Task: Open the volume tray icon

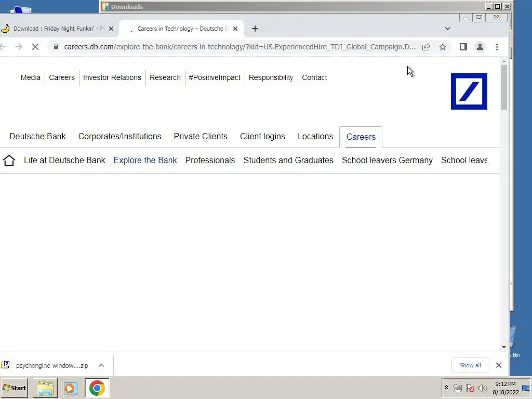Action: pyautogui.click(x=482, y=388)
